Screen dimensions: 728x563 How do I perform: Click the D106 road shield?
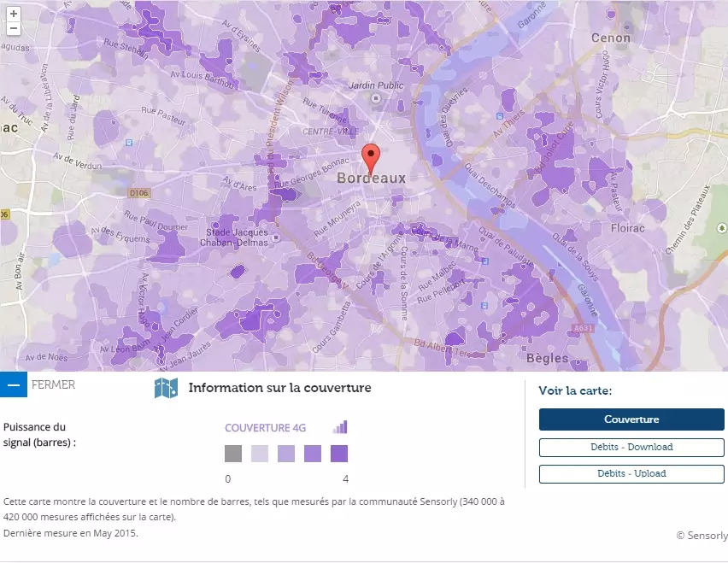click(138, 193)
